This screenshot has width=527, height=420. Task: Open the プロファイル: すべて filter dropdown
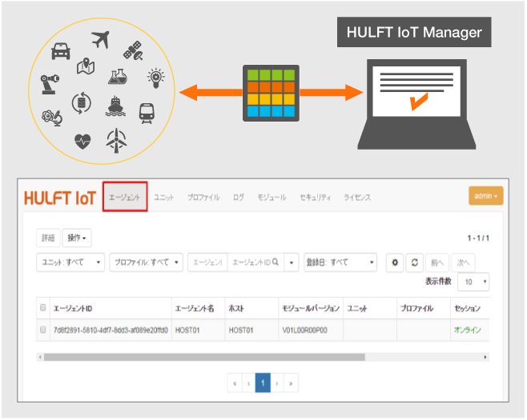click(146, 262)
